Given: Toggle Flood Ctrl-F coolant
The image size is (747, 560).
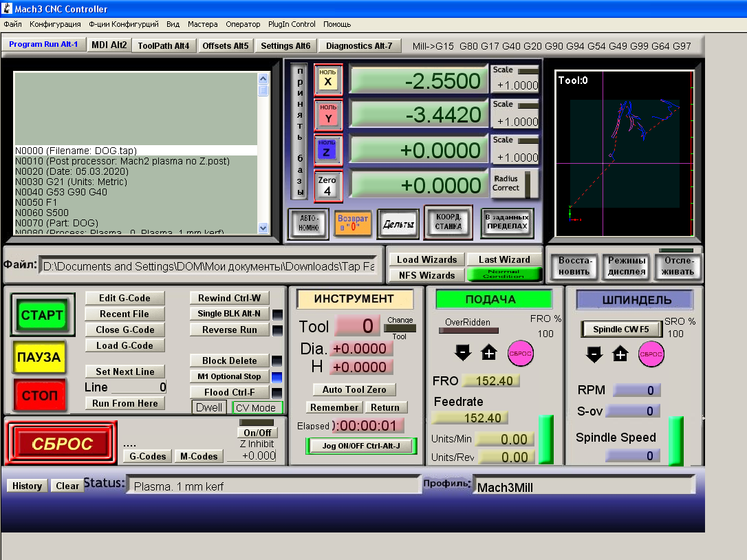Looking at the screenshot, I should 230,392.
